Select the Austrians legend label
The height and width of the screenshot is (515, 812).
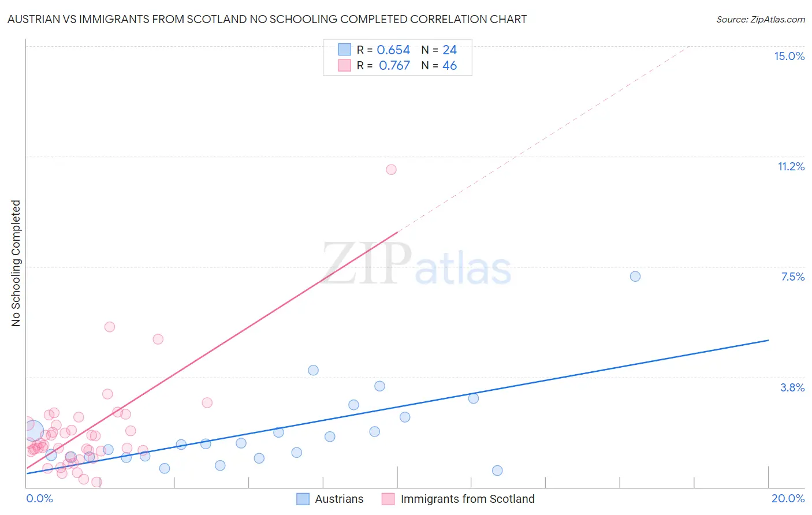[339, 499]
